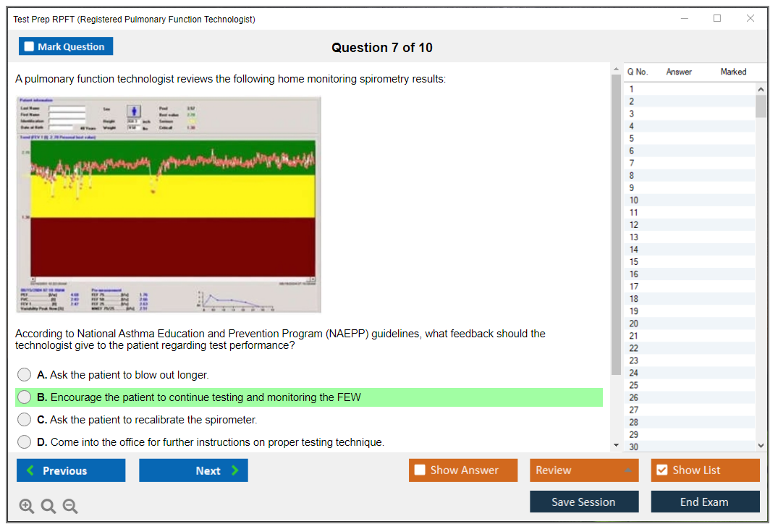This screenshot has height=532, width=778.
Task: Enable the Mark Question checkbox
Action: pyautogui.click(x=29, y=46)
